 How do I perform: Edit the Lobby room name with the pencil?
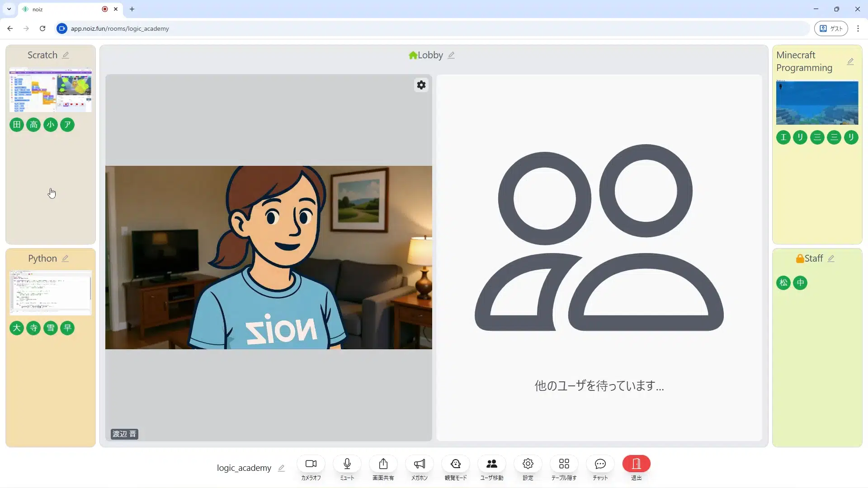tap(452, 55)
